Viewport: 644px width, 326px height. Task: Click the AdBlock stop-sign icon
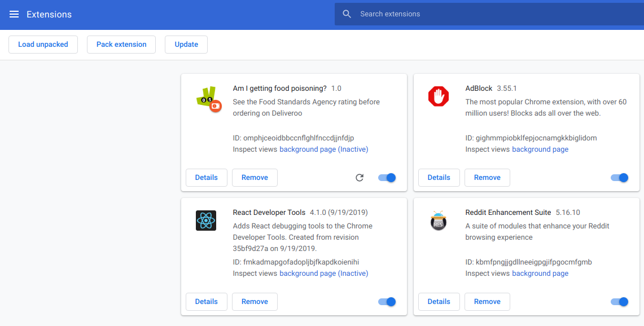(439, 96)
